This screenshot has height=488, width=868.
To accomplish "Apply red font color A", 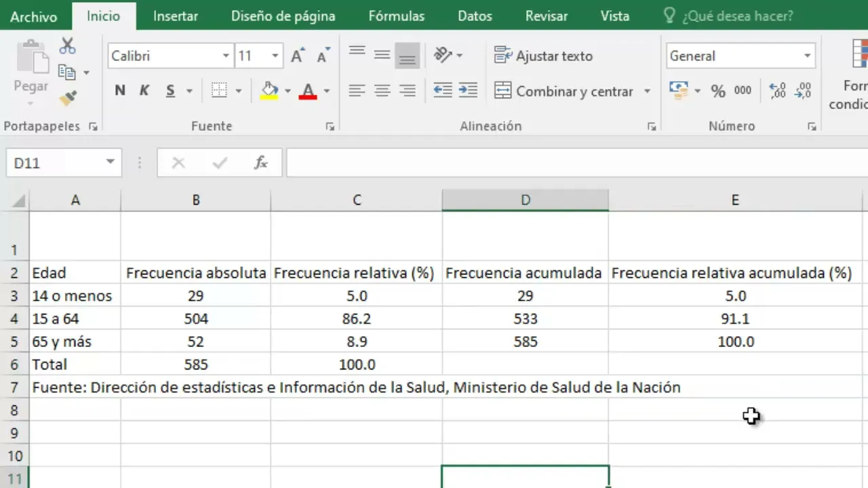I will click(x=308, y=91).
